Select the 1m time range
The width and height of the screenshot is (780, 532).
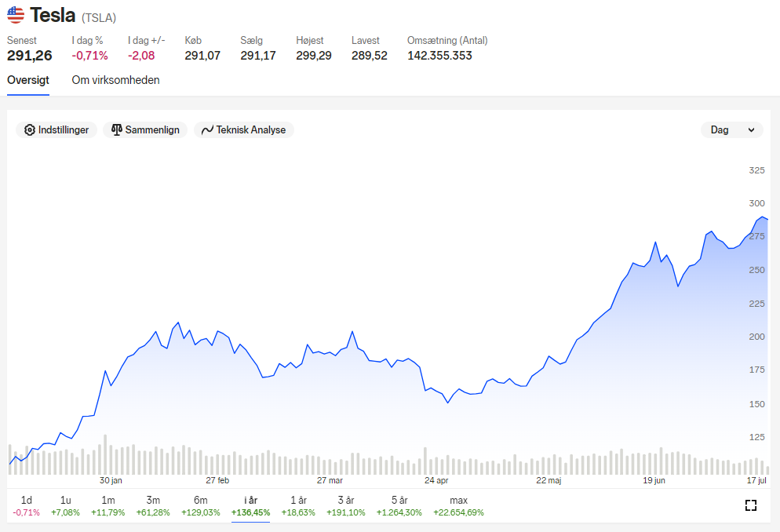(108, 505)
